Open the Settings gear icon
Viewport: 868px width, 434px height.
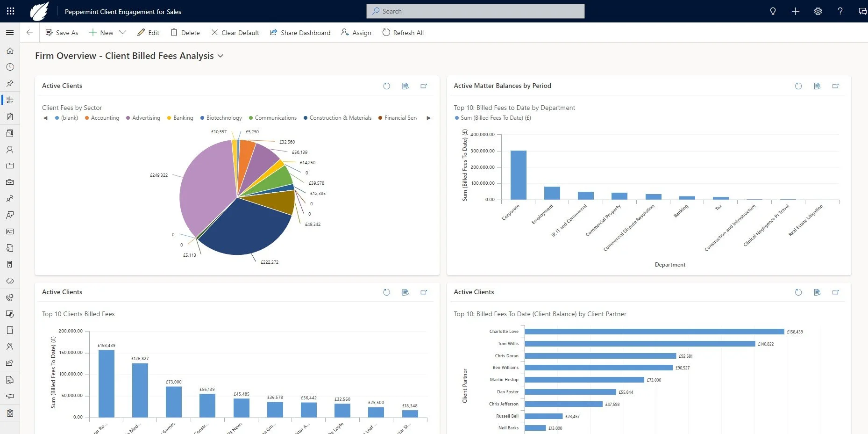click(818, 11)
